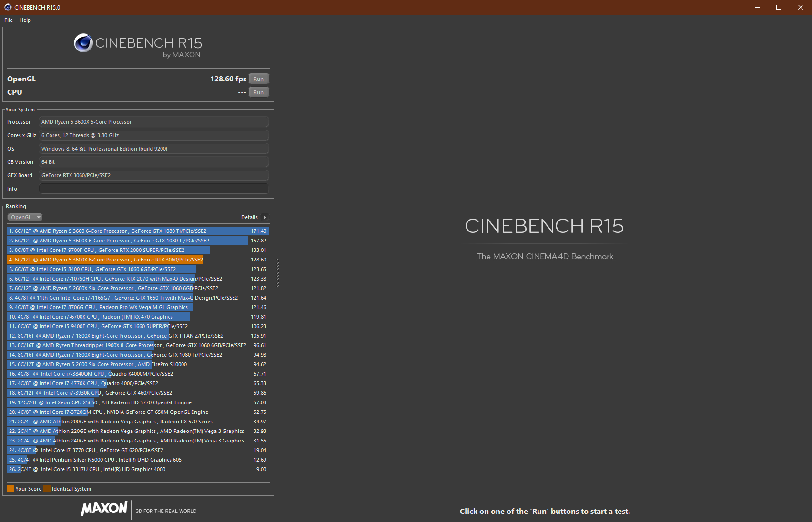Select rank 11 Core i5-9400F GTX 1660 SUPER
This screenshot has height=522, width=812.
[x=138, y=326]
